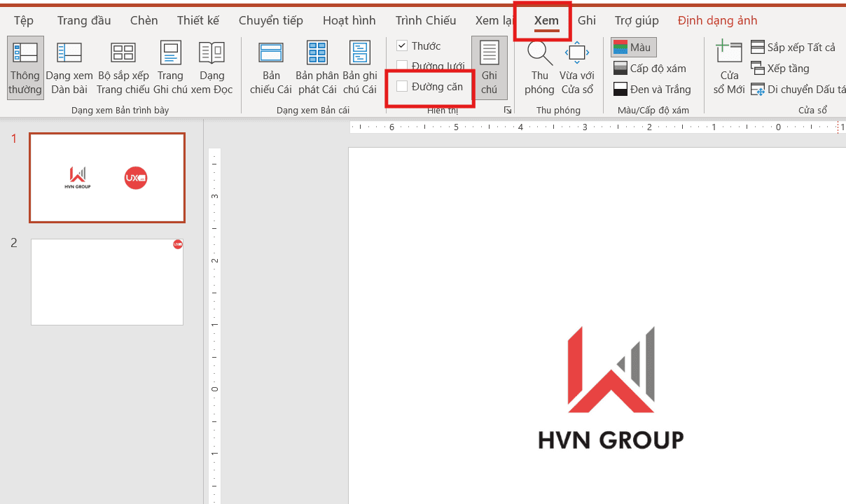Select Đen và Trắng mode

652,90
